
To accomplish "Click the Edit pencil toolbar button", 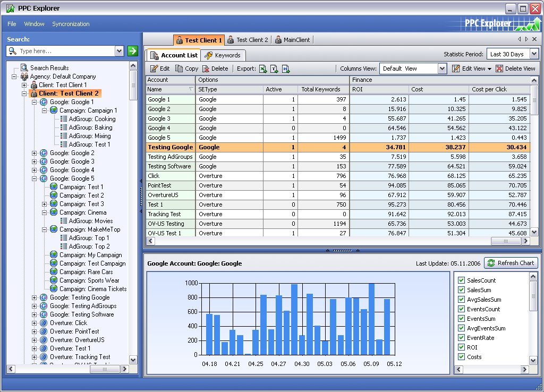I will coord(160,69).
